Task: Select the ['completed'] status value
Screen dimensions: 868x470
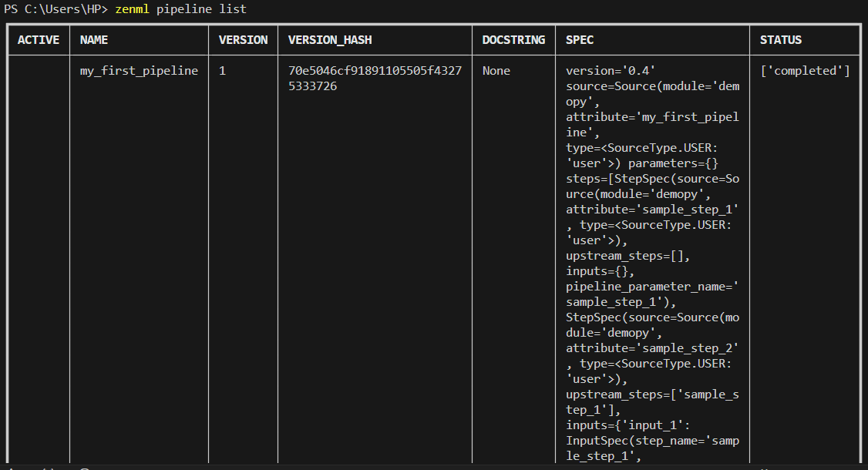Action: [805, 71]
